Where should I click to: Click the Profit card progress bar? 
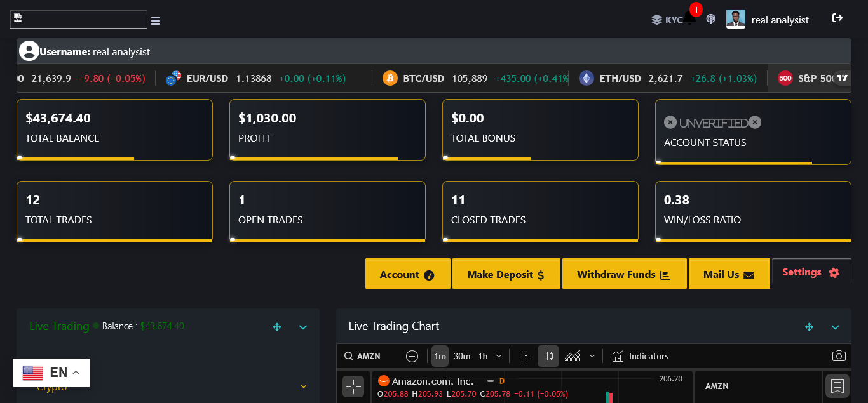(313, 158)
